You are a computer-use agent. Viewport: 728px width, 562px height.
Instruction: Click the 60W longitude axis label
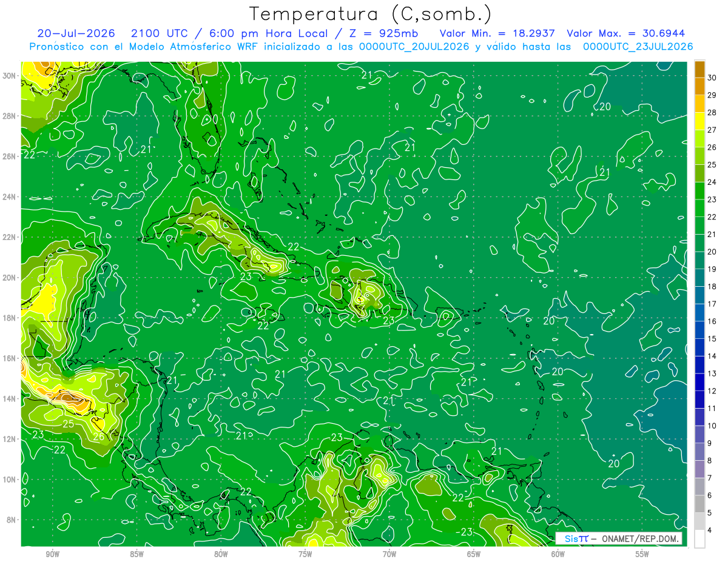[558, 554]
